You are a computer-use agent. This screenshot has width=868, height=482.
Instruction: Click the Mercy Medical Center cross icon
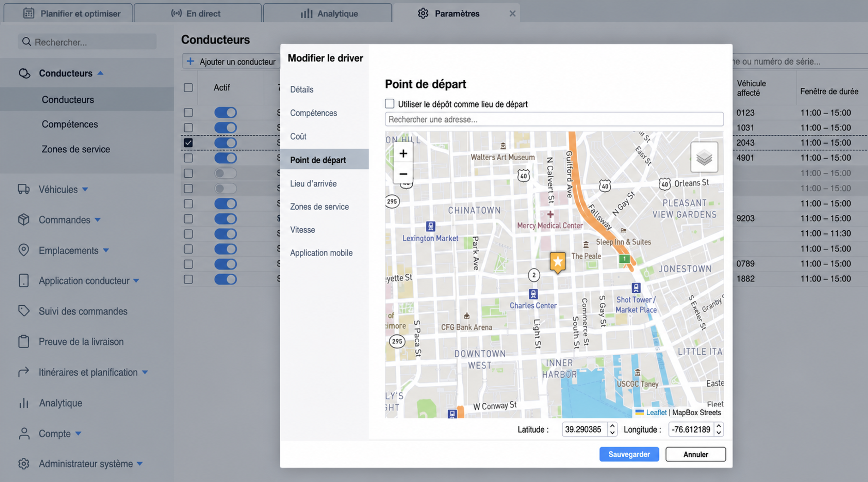(550, 214)
